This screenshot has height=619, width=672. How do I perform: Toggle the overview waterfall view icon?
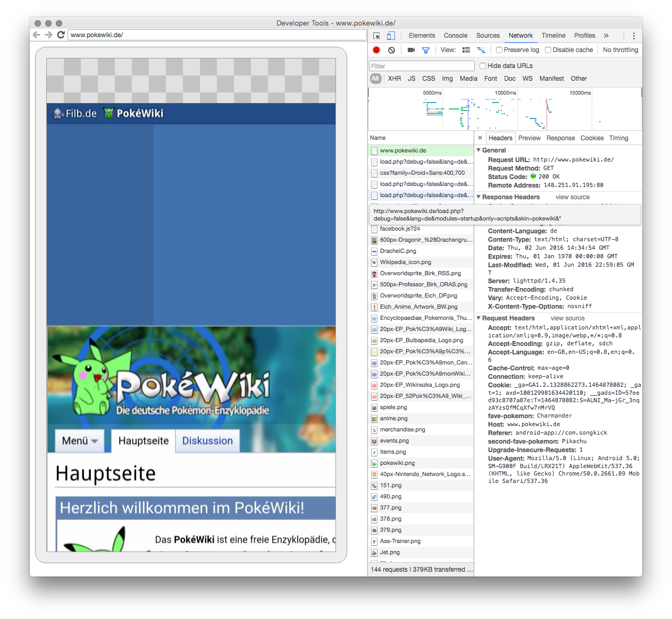tap(481, 50)
